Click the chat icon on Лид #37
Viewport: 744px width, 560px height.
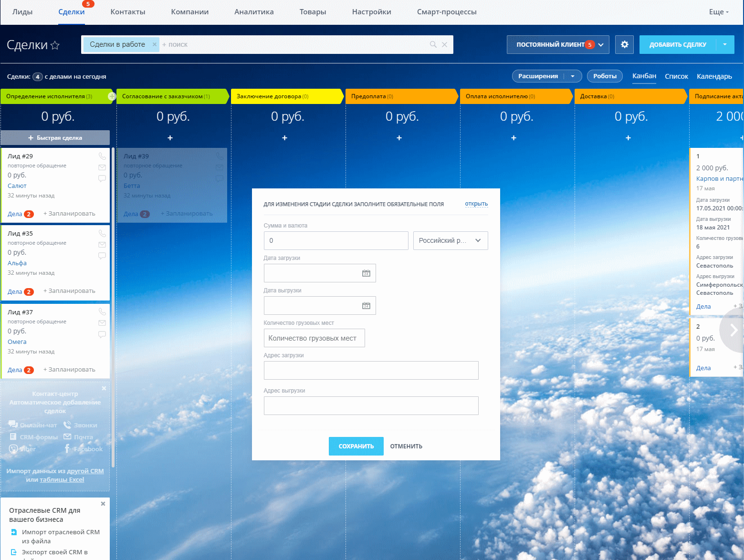click(x=102, y=334)
